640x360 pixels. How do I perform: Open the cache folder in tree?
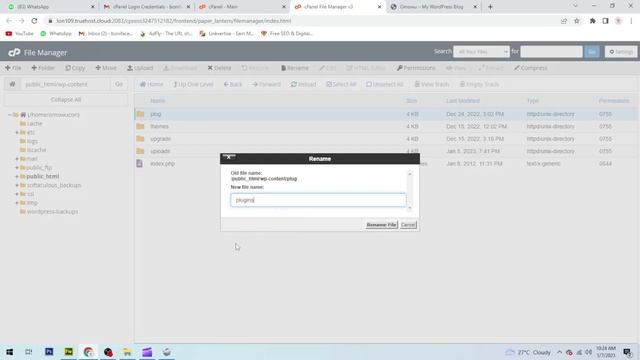coord(34,123)
